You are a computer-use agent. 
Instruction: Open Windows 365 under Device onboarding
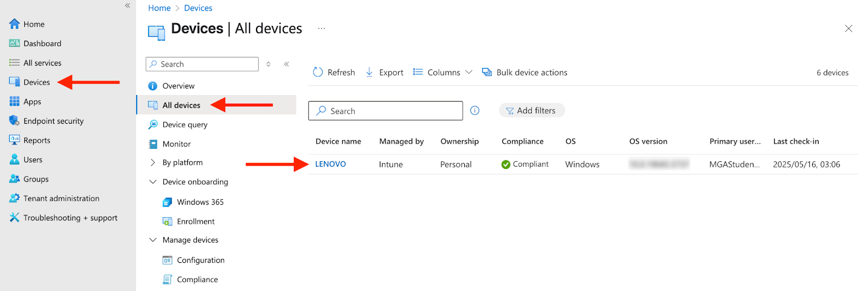pyautogui.click(x=200, y=202)
